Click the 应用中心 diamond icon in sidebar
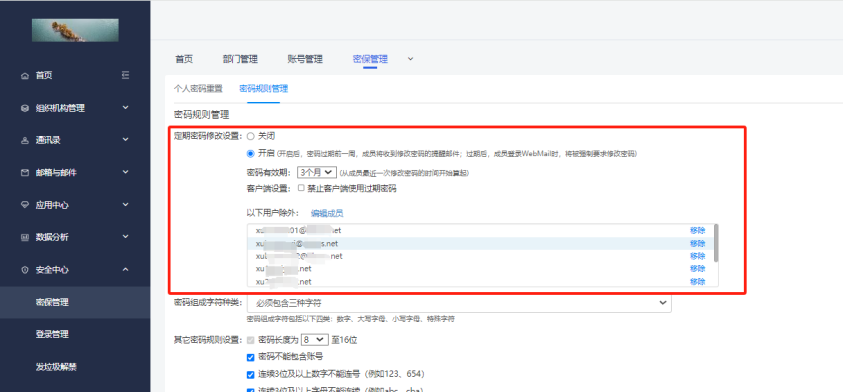 24,205
